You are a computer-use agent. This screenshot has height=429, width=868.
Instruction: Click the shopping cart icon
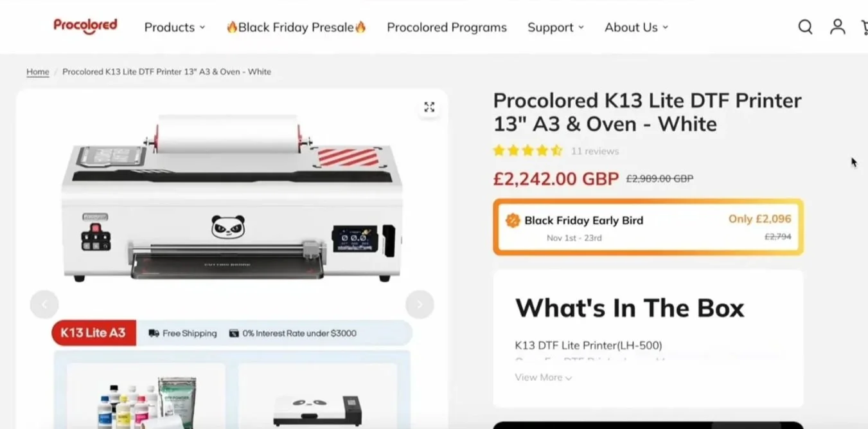(864, 27)
